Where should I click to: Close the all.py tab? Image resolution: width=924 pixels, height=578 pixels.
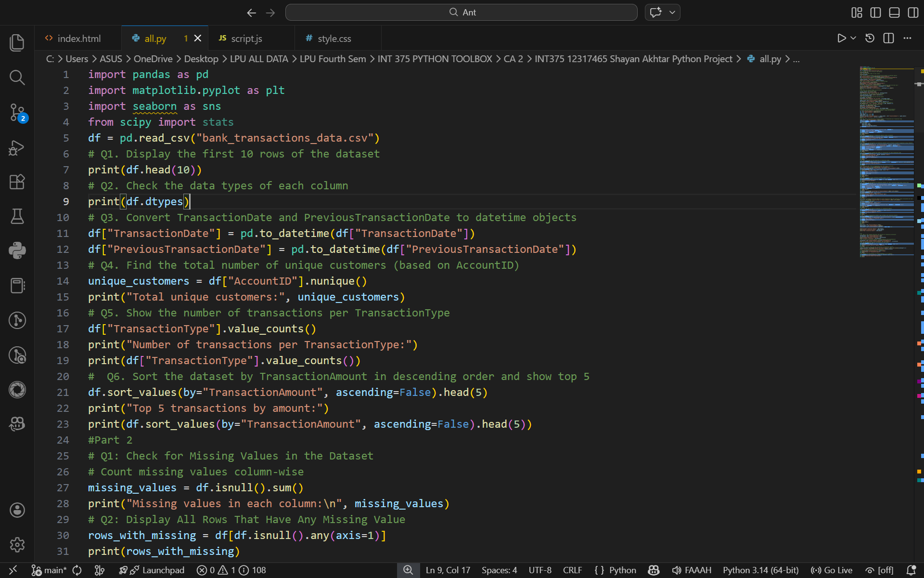[198, 38]
